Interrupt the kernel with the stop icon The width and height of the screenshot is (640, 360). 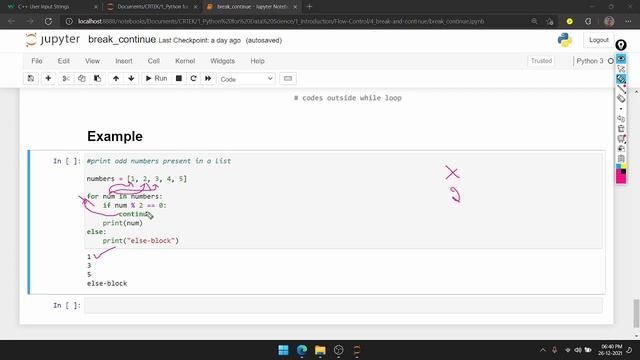click(179, 78)
